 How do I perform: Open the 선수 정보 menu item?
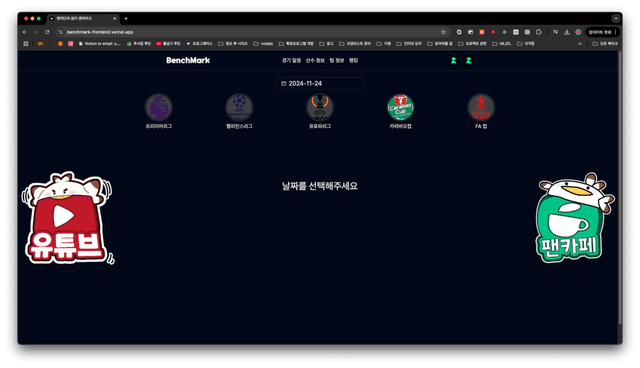315,60
